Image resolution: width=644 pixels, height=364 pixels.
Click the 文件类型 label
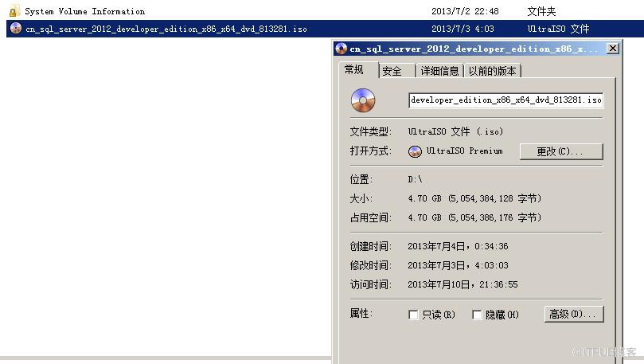(x=370, y=131)
